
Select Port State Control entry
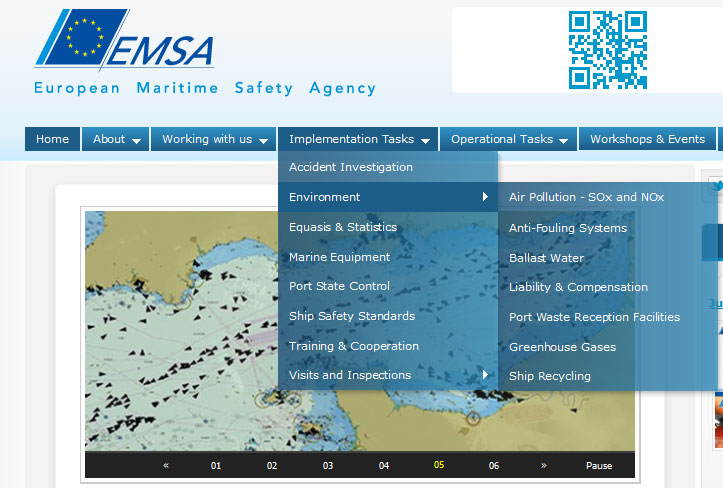click(388, 286)
